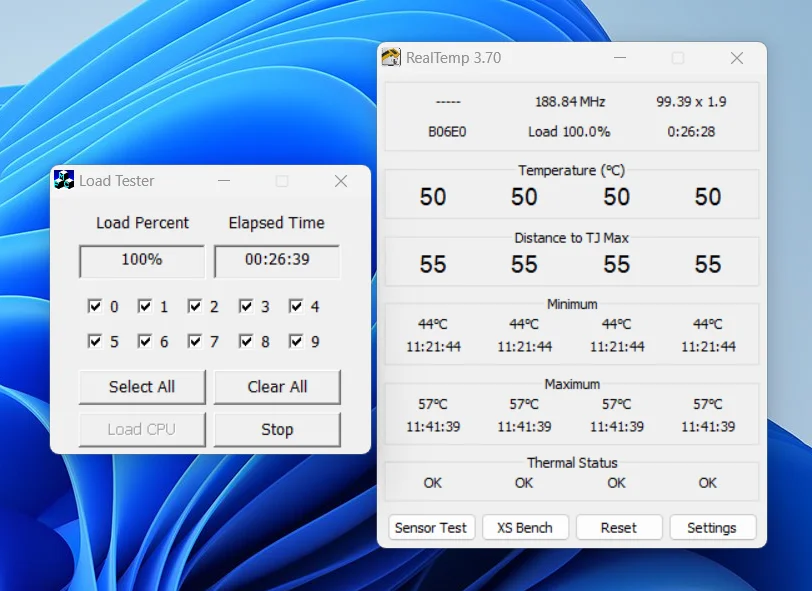Click the Minimum section label
This screenshot has height=591, width=812.
(x=572, y=304)
